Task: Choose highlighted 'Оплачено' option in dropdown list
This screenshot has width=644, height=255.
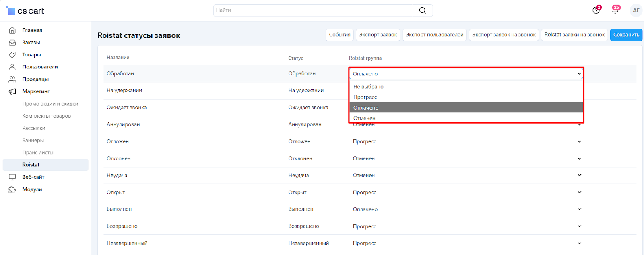Action: click(466, 108)
